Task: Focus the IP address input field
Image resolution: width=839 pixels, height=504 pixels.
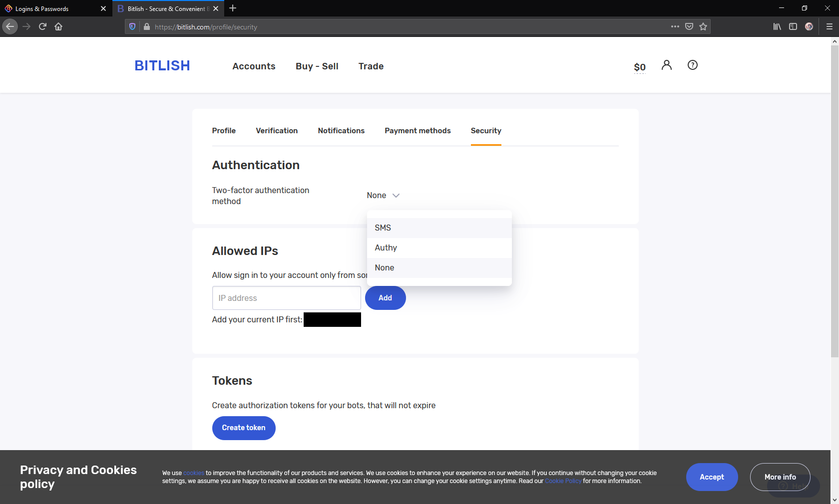Action: click(x=287, y=298)
